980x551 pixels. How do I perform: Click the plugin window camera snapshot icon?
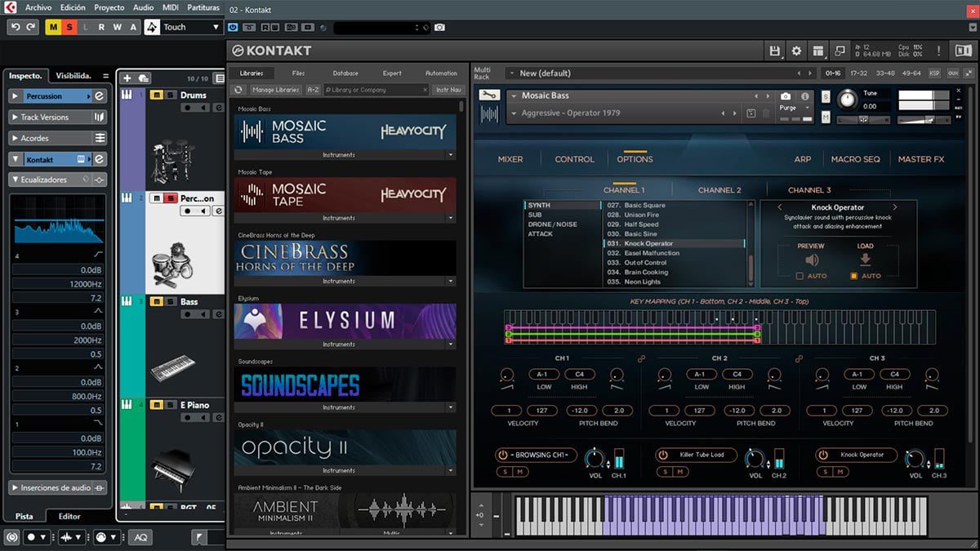click(439, 28)
